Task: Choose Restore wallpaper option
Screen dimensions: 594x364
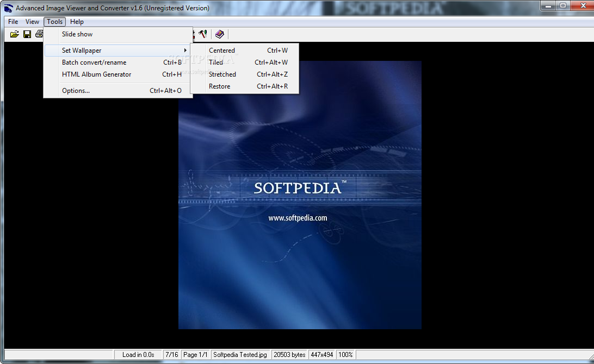Action: point(244,86)
